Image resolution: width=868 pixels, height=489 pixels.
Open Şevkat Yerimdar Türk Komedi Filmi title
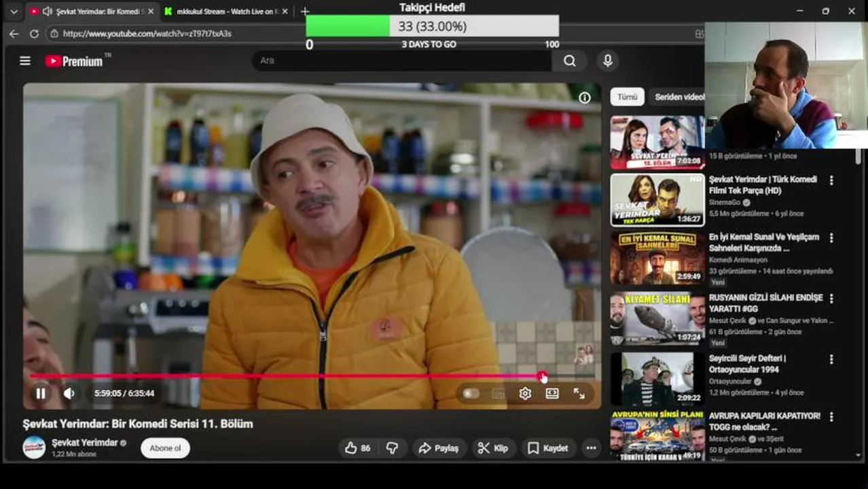(x=763, y=185)
